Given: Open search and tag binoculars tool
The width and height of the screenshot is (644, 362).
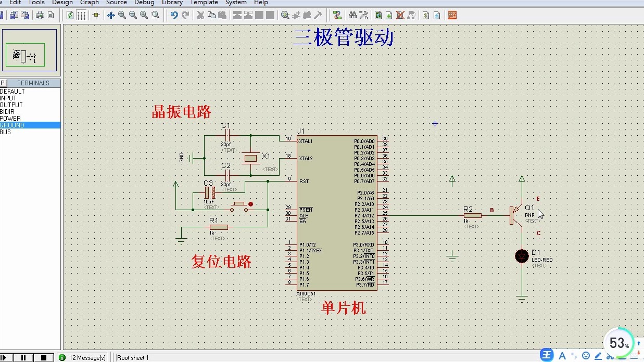Looking at the screenshot, I should point(352,15).
